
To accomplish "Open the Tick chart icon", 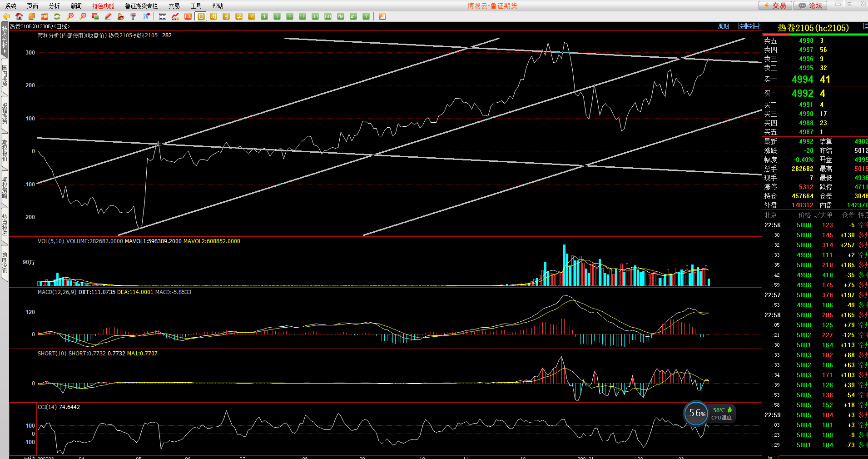I will 188,16.
